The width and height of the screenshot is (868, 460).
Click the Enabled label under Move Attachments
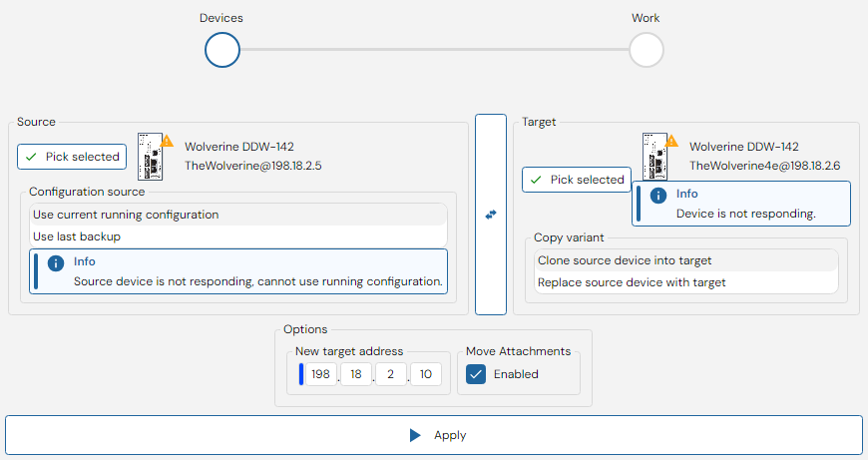pos(516,374)
